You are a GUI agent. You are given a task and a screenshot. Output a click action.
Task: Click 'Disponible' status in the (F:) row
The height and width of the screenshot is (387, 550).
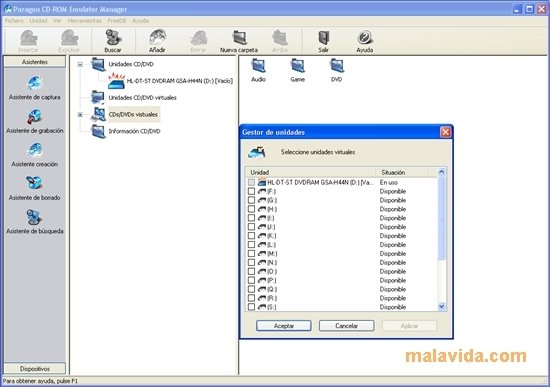[393, 191]
